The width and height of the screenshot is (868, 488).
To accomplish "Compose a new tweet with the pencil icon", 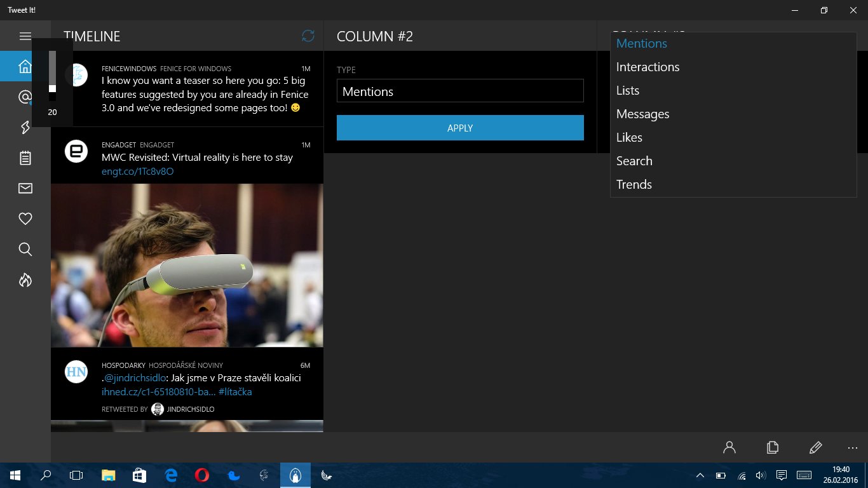I will tap(816, 447).
